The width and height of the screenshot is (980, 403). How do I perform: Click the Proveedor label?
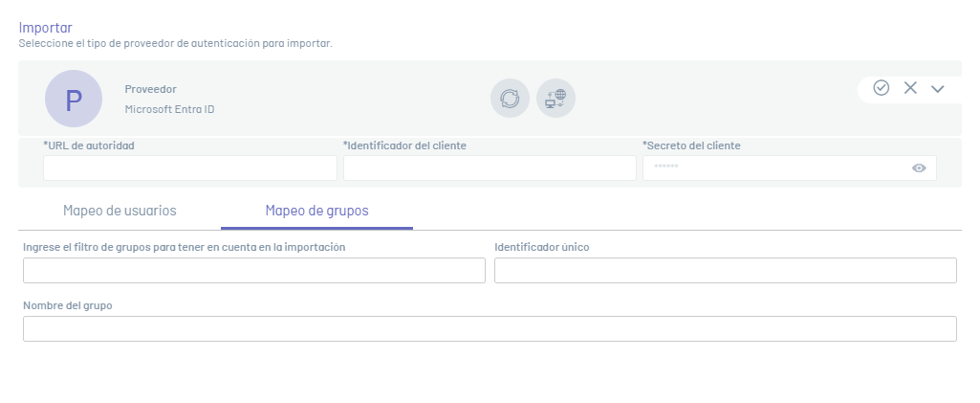150,89
